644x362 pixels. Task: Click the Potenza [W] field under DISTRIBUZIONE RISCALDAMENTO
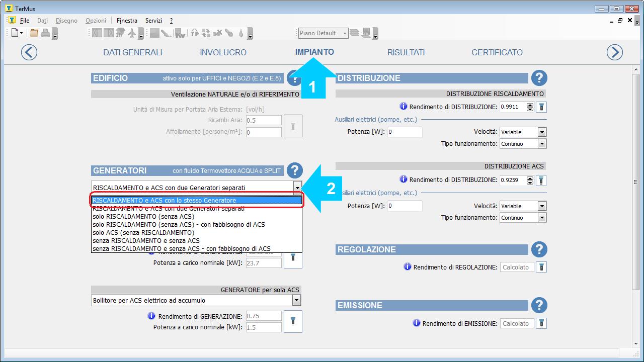pyautogui.click(x=404, y=132)
